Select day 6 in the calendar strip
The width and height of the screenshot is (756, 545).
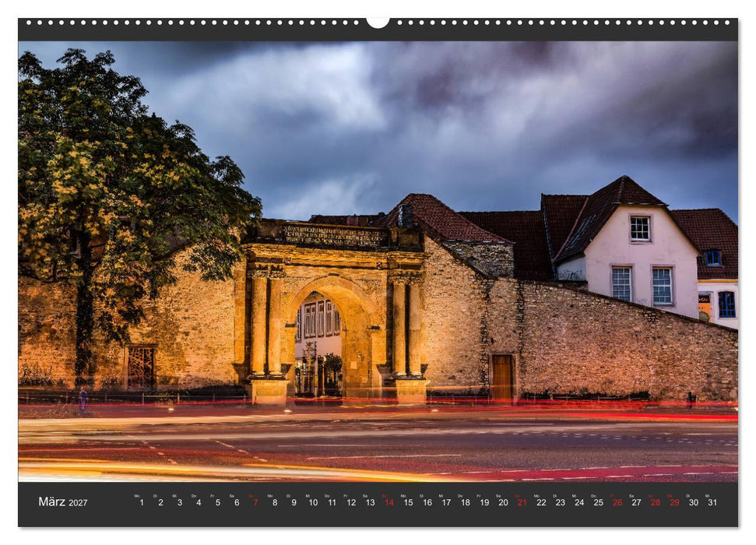click(237, 502)
